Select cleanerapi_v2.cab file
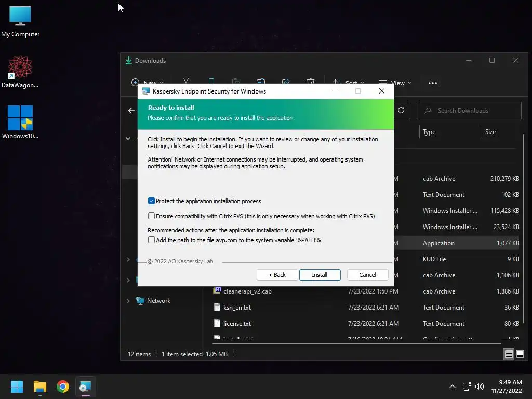The image size is (532, 399). pyautogui.click(x=247, y=291)
